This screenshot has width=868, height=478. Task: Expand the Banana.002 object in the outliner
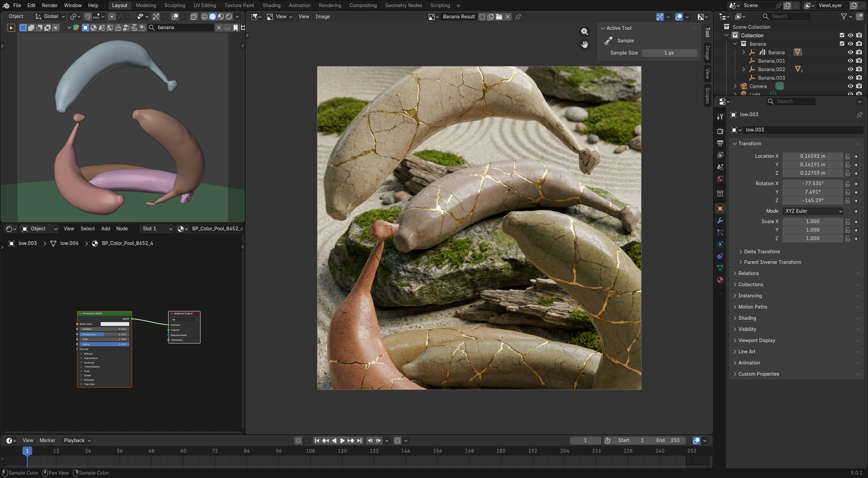pos(744,69)
